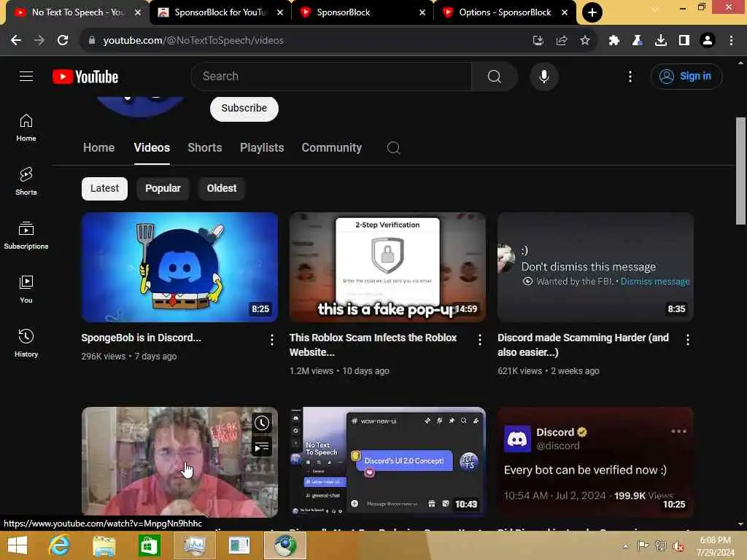Share this page via toolbar icon
This screenshot has width=747, height=560.
coord(562,41)
